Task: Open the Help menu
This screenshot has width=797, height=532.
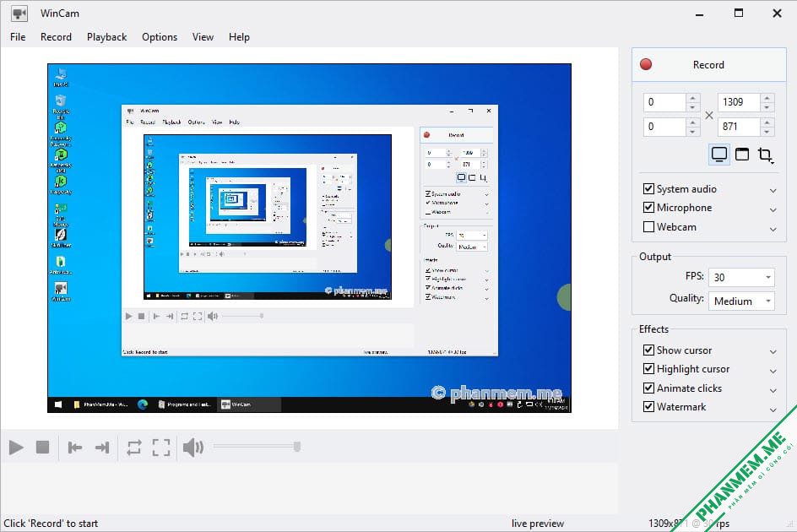Action: pos(239,37)
